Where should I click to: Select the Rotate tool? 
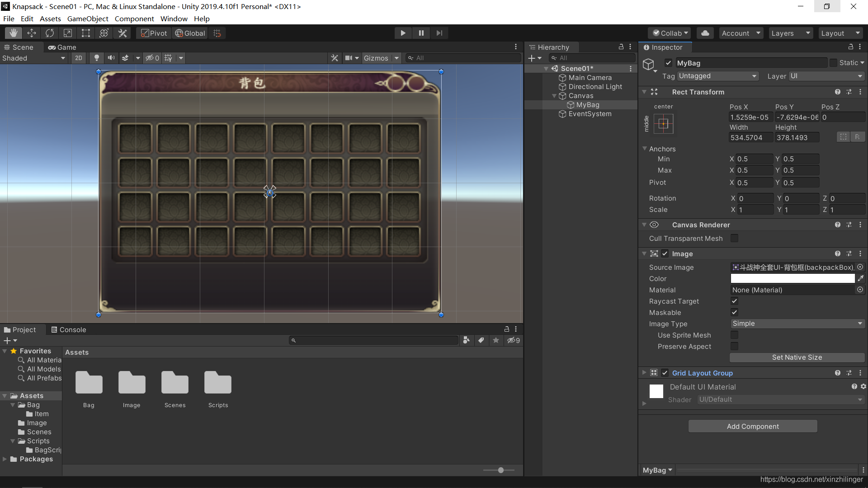tap(50, 33)
